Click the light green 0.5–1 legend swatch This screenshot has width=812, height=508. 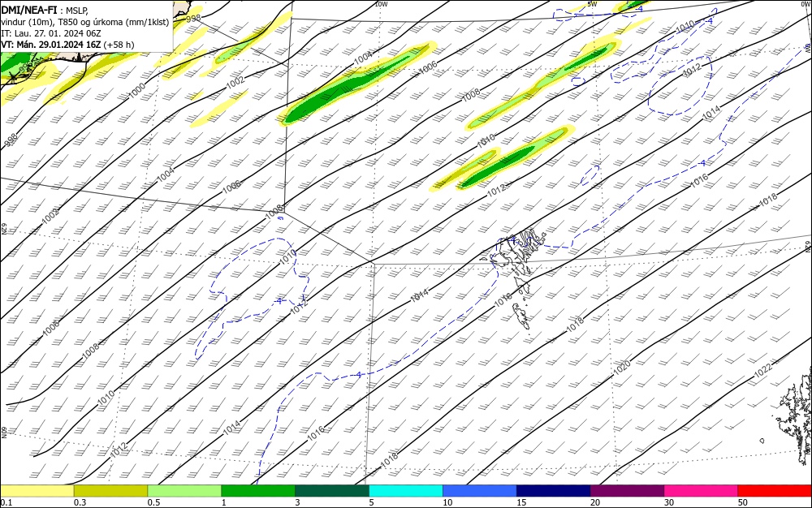pyautogui.click(x=184, y=491)
